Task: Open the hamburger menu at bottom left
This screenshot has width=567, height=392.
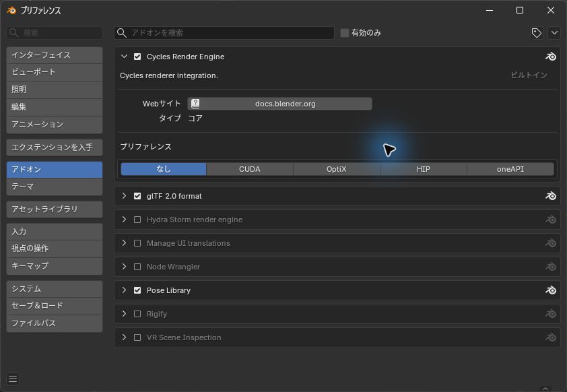Action: pyautogui.click(x=13, y=379)
